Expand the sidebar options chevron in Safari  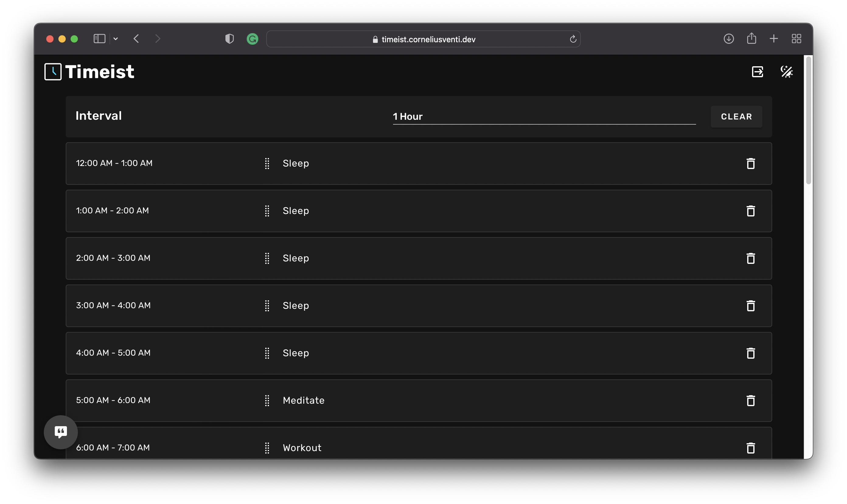tap(116, 39)
